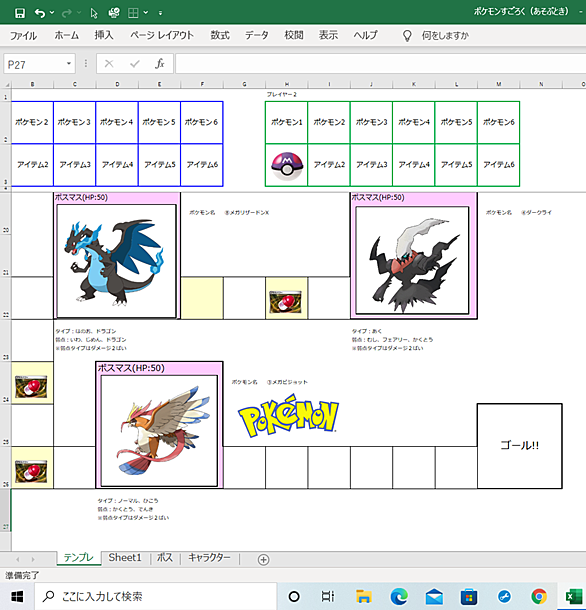
Task: Select the ポケモン名 ⑨ダークライ text
Action: pos(519,212)
